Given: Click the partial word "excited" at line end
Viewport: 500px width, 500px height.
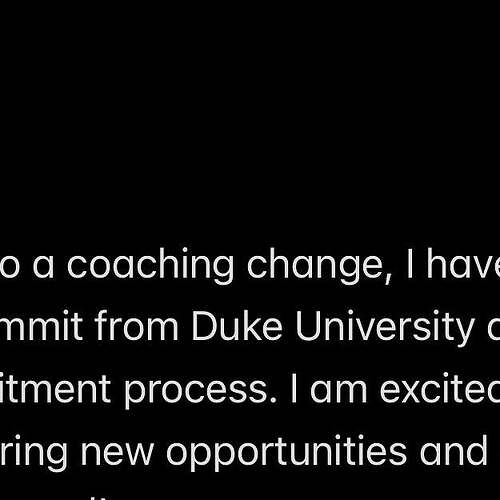Looking at the screenshot, I should [440, 388].
